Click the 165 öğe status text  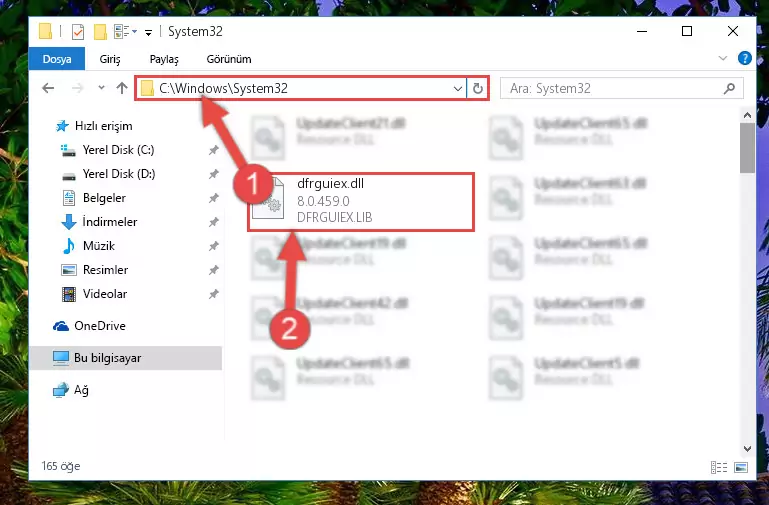point(61,466)
